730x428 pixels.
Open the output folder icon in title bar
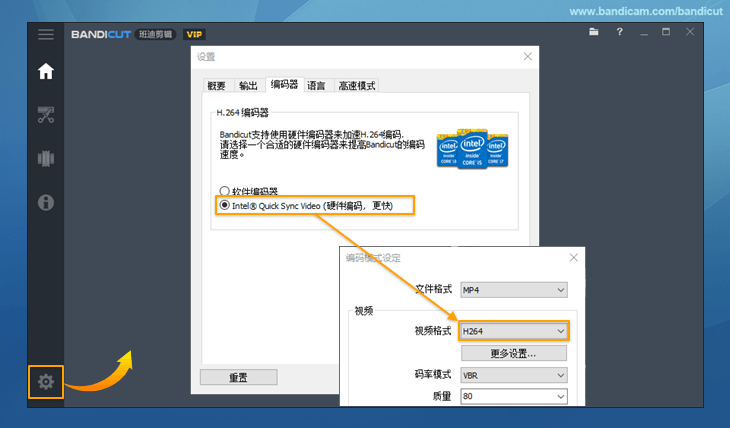point(594,32)
